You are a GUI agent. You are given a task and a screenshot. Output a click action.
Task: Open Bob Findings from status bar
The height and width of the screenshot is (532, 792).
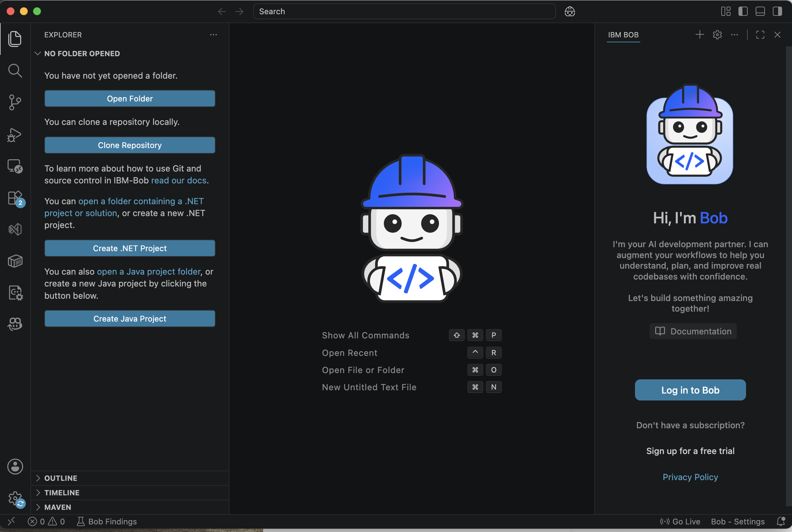107,521
